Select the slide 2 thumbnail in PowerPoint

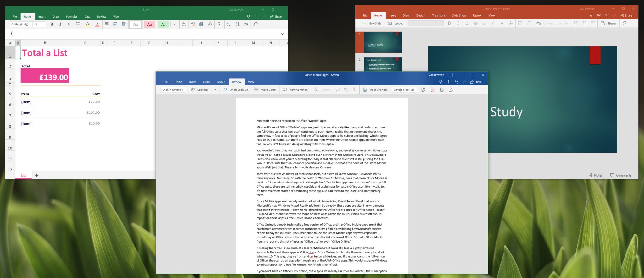tap(383, 64)
